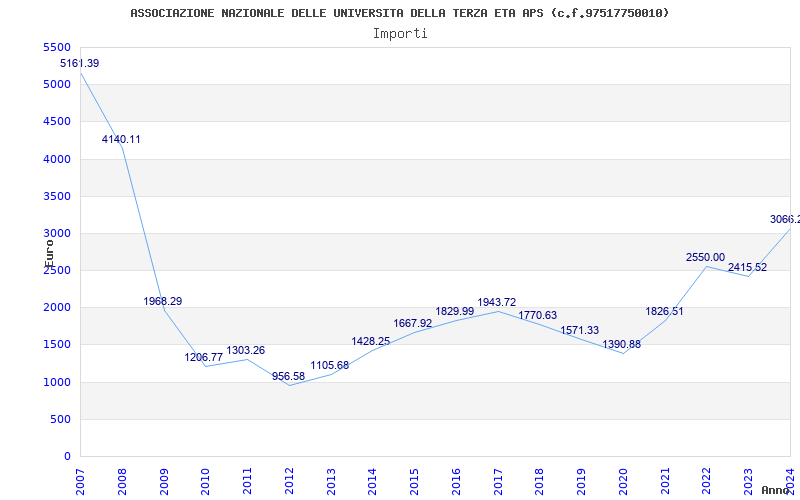Click the 1571.33 data label

point(580,330)
